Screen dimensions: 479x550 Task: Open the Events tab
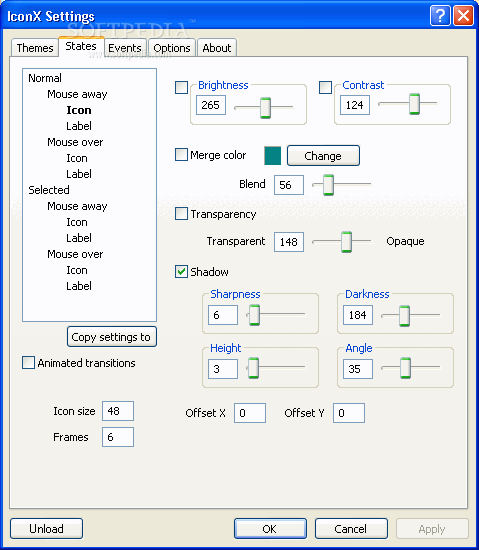click(x=125, y=48)
